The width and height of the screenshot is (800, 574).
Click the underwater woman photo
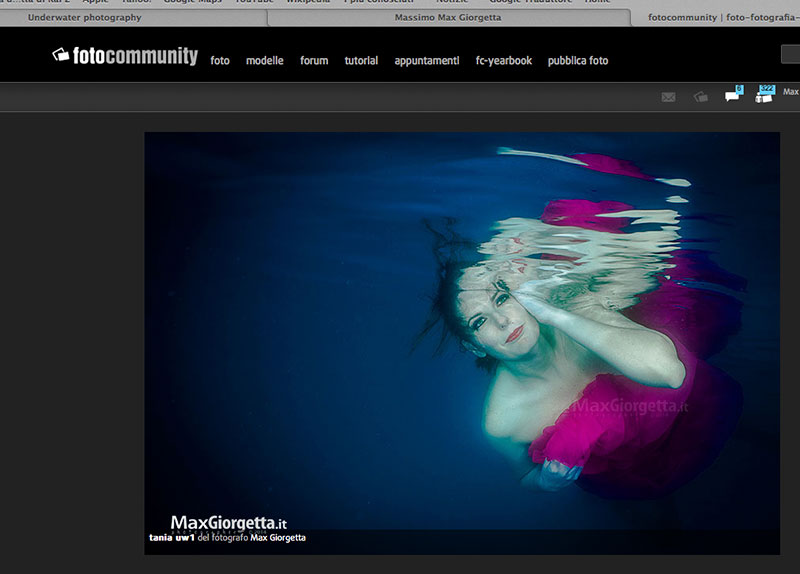click(x=462, y=343)
